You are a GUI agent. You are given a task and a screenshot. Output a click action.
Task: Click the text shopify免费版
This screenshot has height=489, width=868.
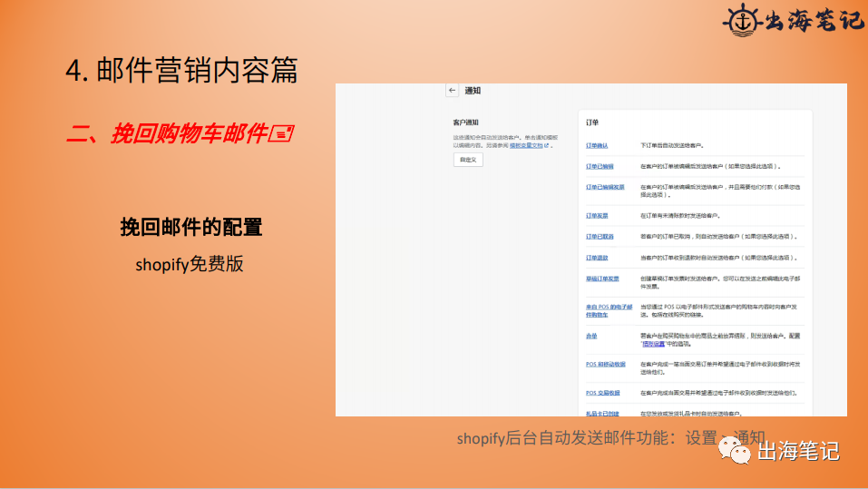coord(190,264)
